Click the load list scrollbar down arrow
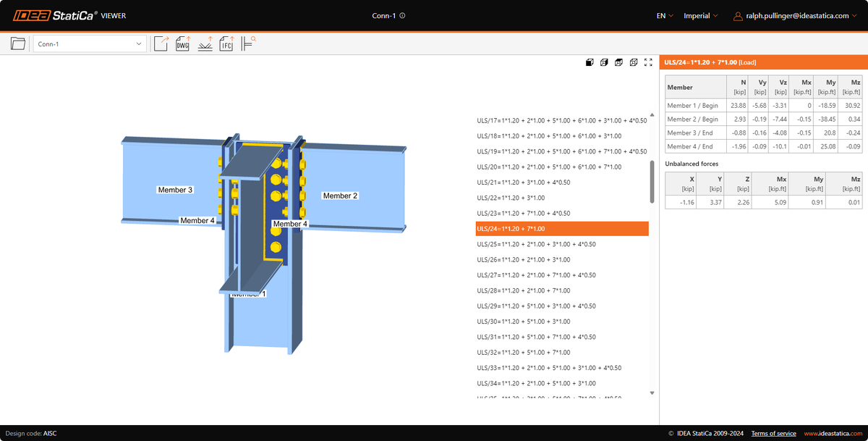This screenshot has width=868, height=441. coord(652,393)
